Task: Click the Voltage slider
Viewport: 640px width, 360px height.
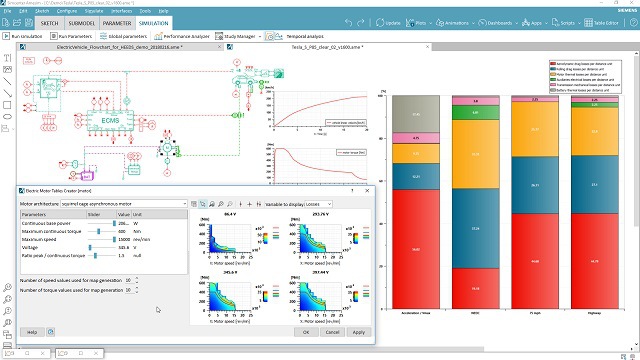Action: pyautogui.click(x=102, y=247)
